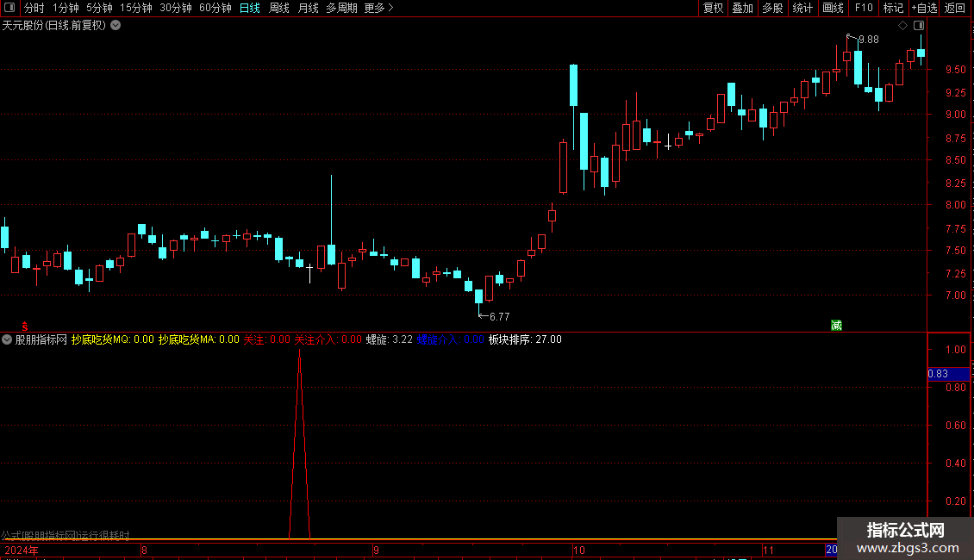Click the 9.50 price axis label
Viewport: 974px width, 560px height.
click(x=955, y=70)
